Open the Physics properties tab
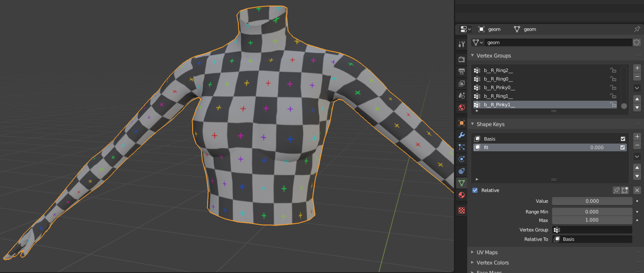Image resolution: width=644 pixels, height=273 pixels. 462,159
